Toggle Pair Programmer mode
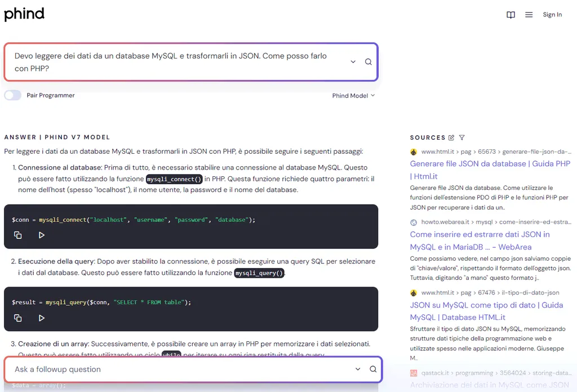577x392 pixels. coord(12,95)
